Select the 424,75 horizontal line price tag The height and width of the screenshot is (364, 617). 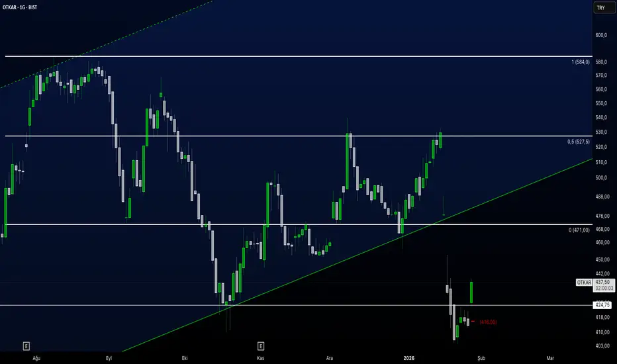point(602,305)
